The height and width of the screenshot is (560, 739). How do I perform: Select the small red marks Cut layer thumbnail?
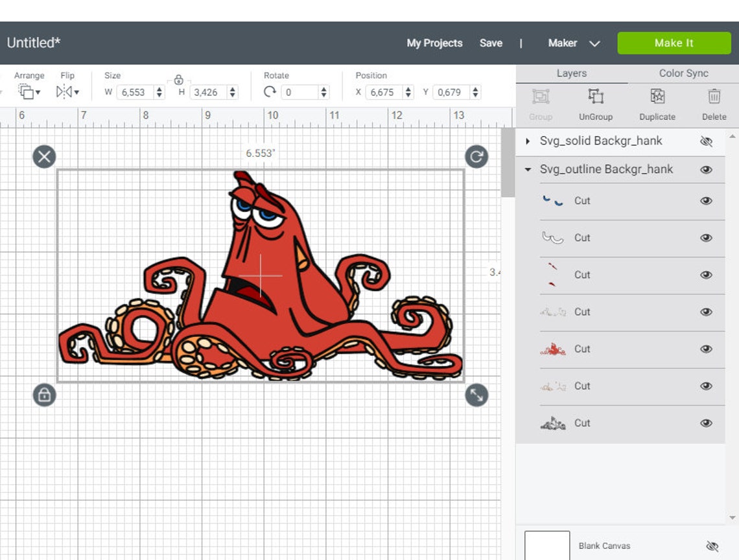point(553,275)
